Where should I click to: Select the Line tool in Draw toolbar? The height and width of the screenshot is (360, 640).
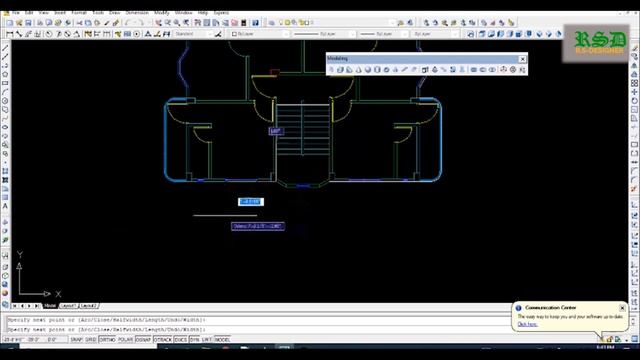click(x=5, y=48)
